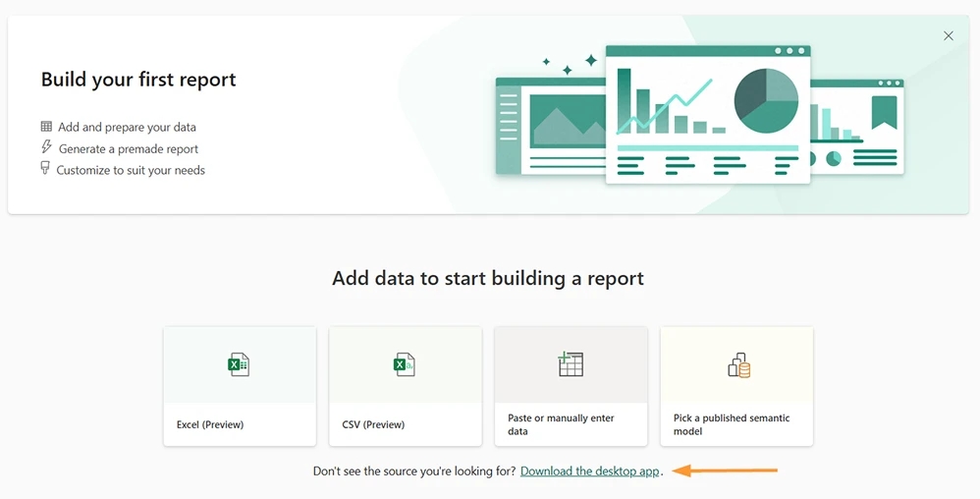Click the text Customize to suit your needs
The height and width of the screenshot is (499, 980).
coord(131,170)
